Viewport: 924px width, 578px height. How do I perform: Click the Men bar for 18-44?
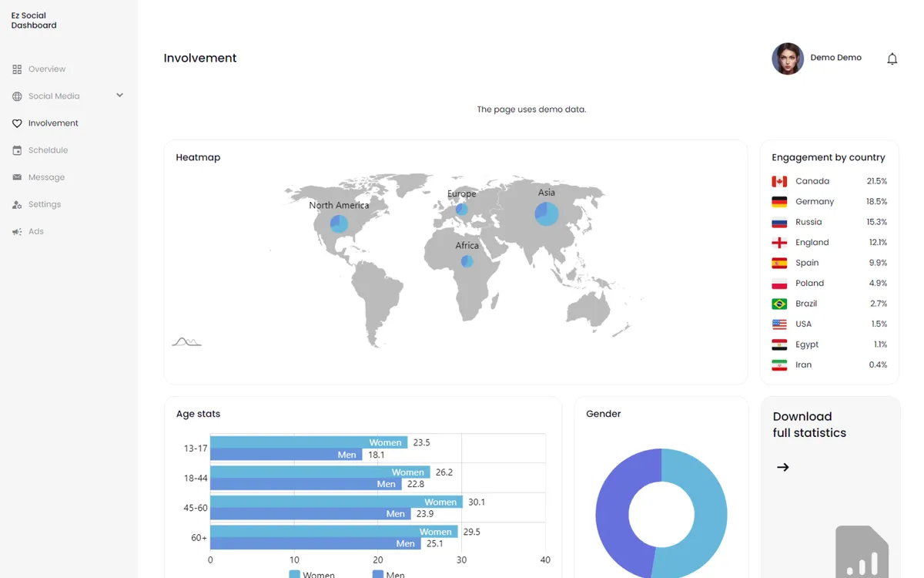coord(306,484)
